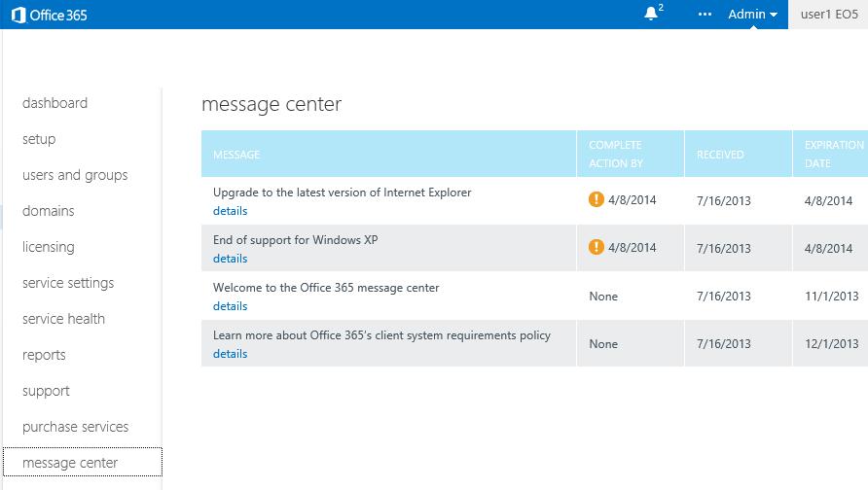Open details of the Welcome message
Image resolution: width=868 pixels, height=490 pixels.
231,306
